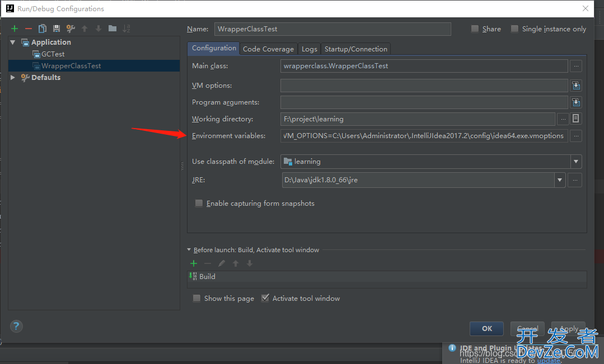Viewport: 604px width, 364px height.
Task: Switch to Configuration tab
Action: click(214, 48)
